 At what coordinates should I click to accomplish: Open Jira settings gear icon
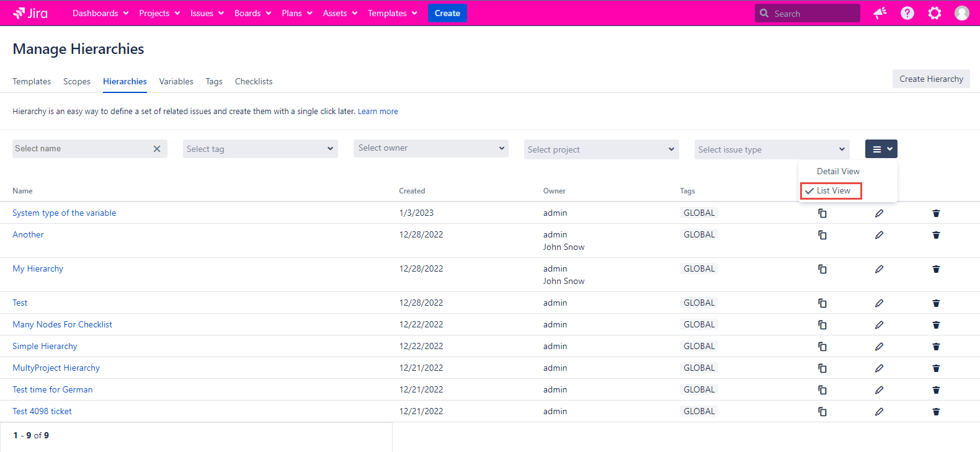(934, 13)
